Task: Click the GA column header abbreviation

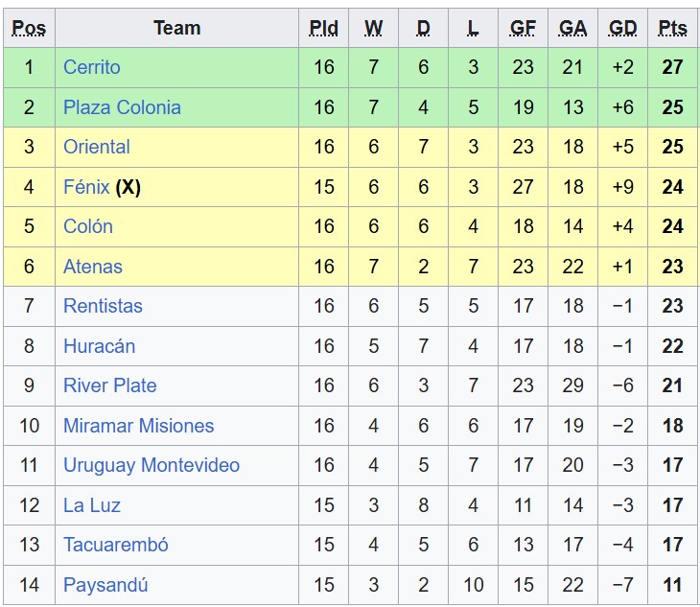Action: pyautogui.click(x=572, y=28)
